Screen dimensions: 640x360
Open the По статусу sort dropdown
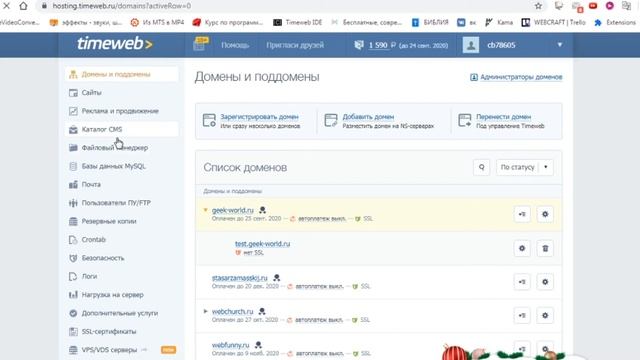524,167
